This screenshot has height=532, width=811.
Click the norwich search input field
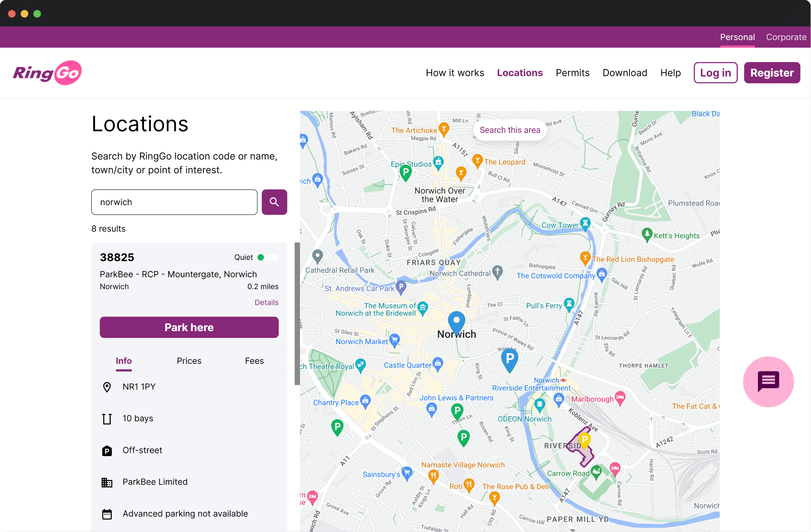(x=174, y=202)
